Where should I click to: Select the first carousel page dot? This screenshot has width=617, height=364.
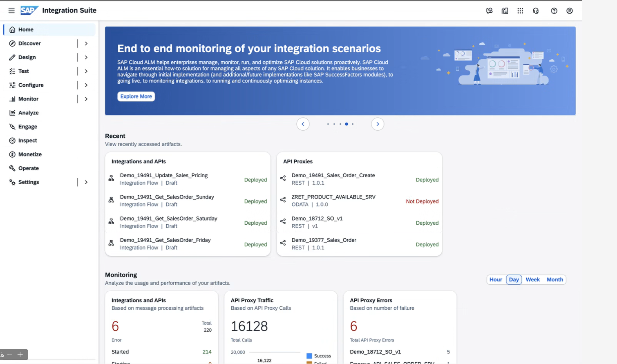click(328, 124)
